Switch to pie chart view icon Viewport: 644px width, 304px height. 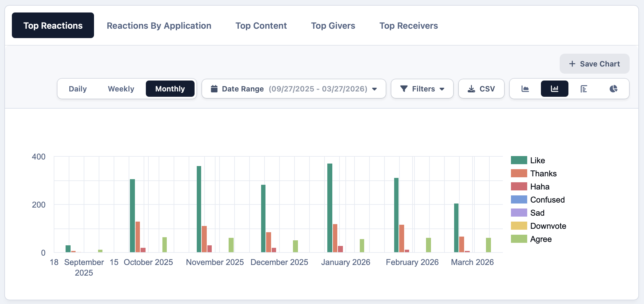[613, 89]
